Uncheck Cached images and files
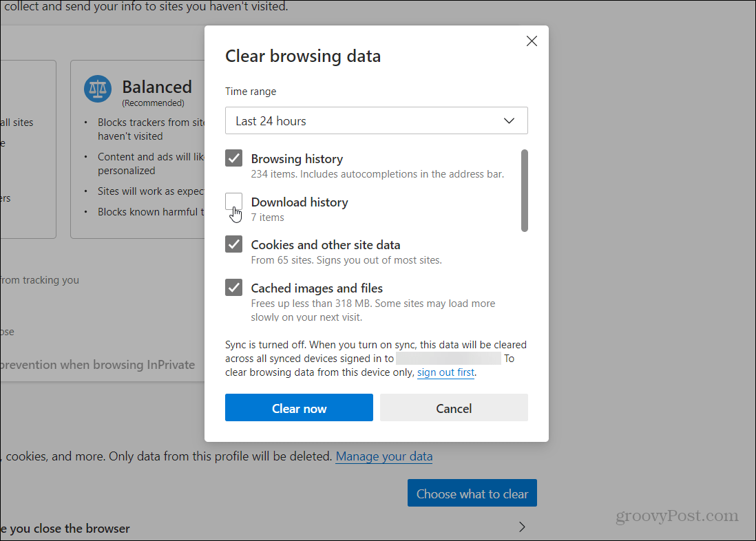 pyautogui.click(x=234, y=288)
